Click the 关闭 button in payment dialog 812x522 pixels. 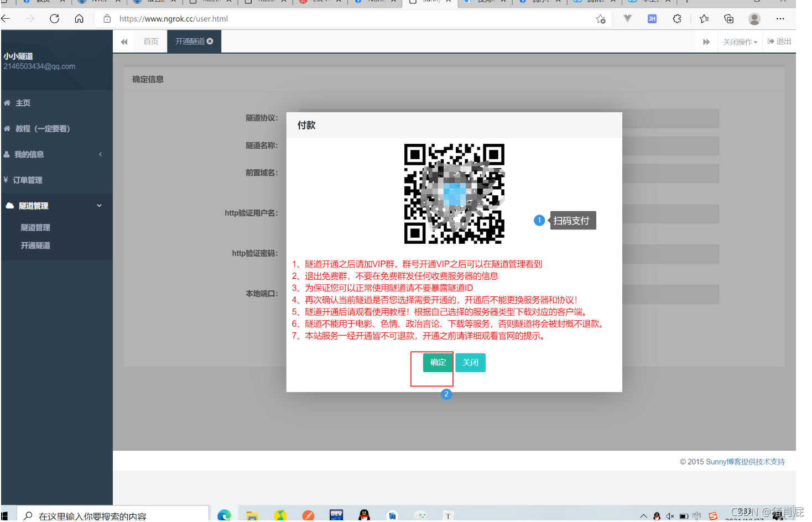471,363
